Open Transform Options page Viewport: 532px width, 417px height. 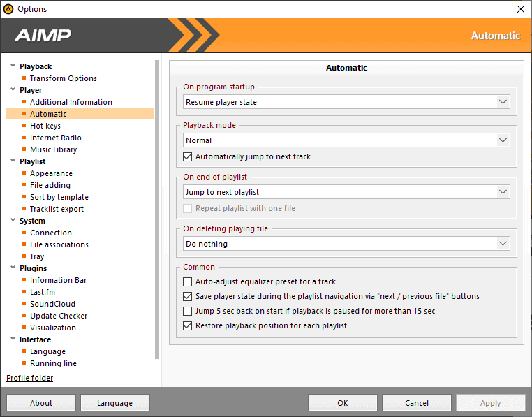point(63,78)
